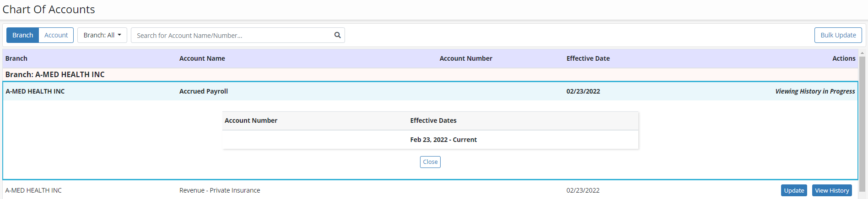Click the vertical scrollbar thumb

tap(862, 123)
